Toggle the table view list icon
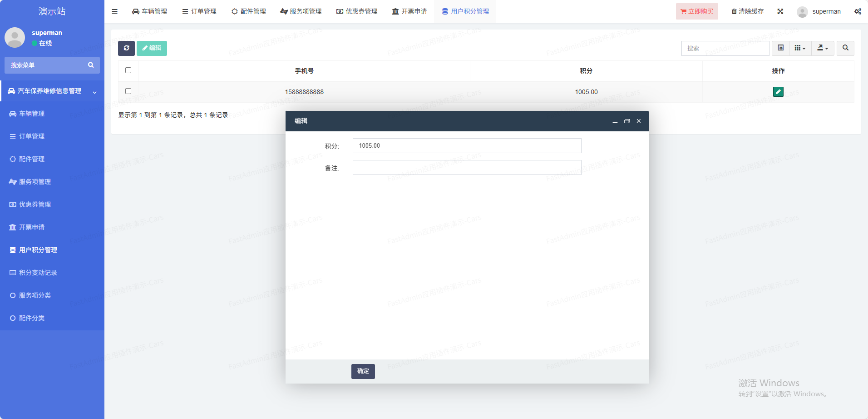This screenshot has width=868, height=419. [x=780, y=48]
